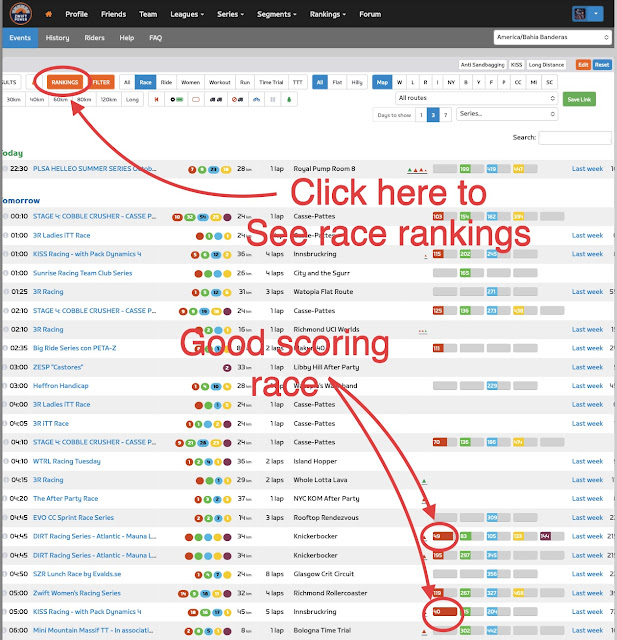Click the Search input field
This screenshot has height=640, width=617.
(575, 138)
